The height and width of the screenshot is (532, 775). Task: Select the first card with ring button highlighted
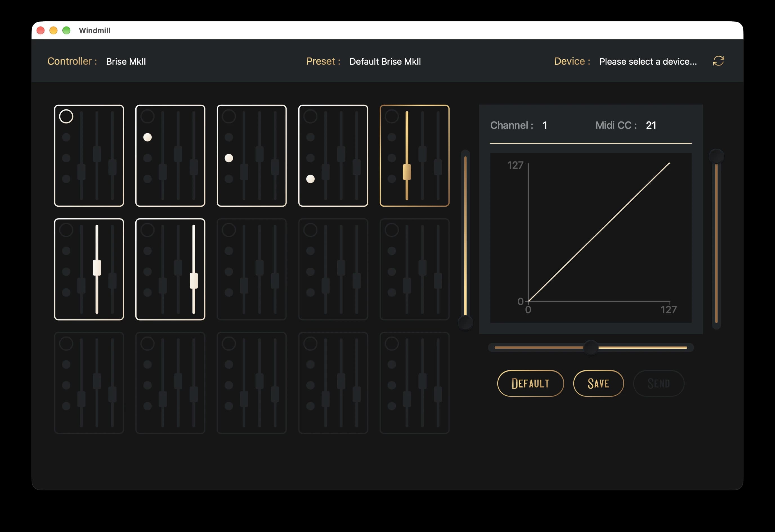click(89, 156)
